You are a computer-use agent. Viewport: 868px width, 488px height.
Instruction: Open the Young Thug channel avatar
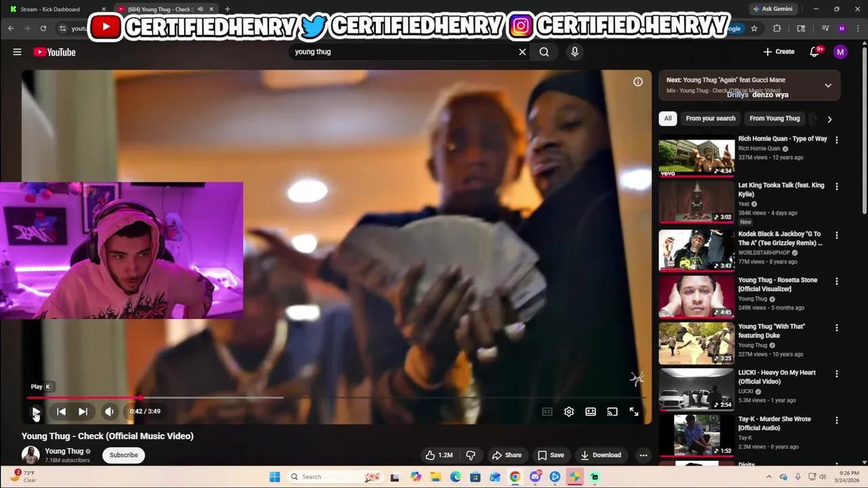31,455
